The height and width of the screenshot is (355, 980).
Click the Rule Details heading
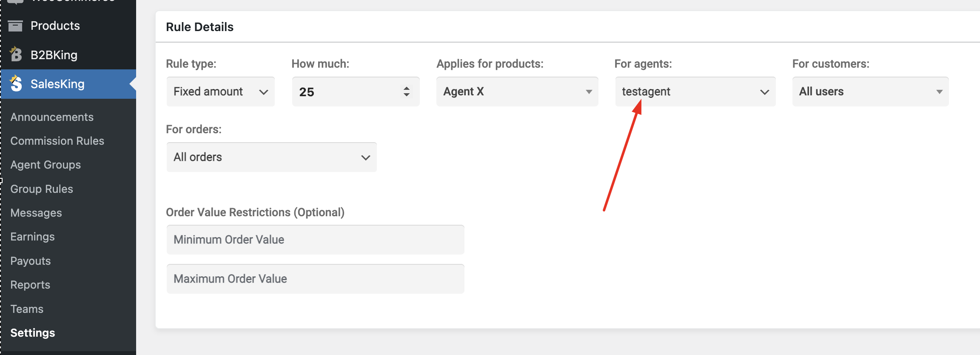199,27
